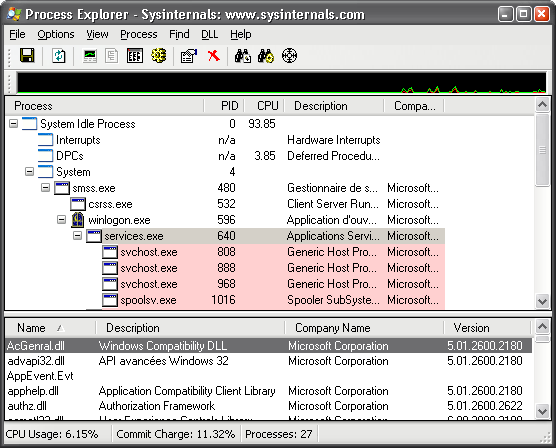This screenshot has width=556, height=448.
Task: Sort by the Compa... column header
Action: (x=414, y=106)
